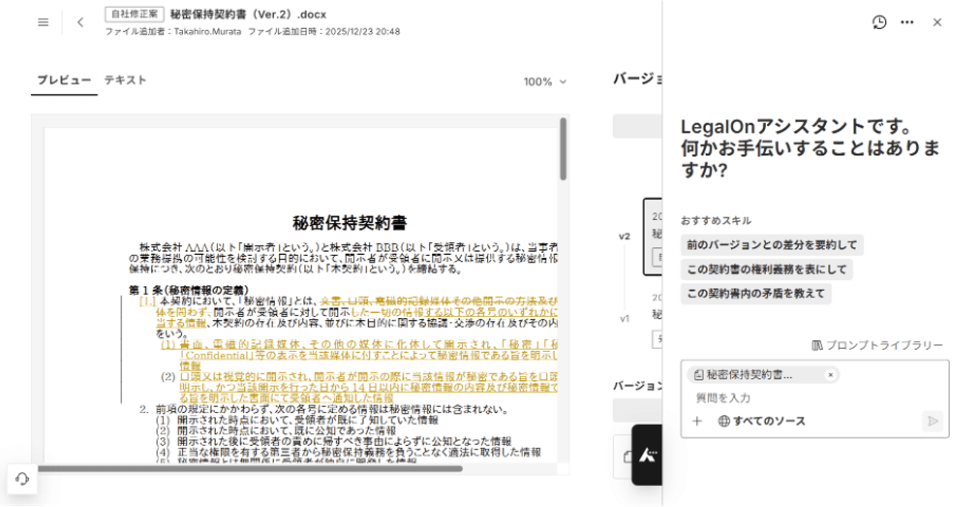Click the black LegalOn assistant launcher
Image resolution: width=980 pixels, height=507 pixels.
(x=647, y=455)
